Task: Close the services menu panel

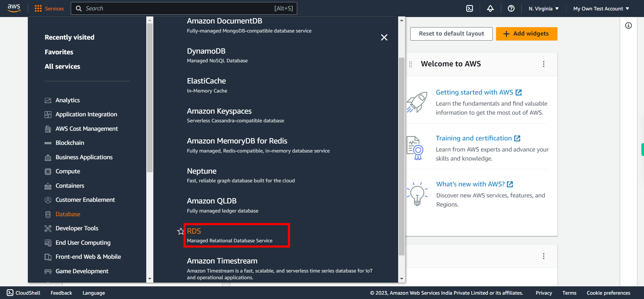Action: 384,37
